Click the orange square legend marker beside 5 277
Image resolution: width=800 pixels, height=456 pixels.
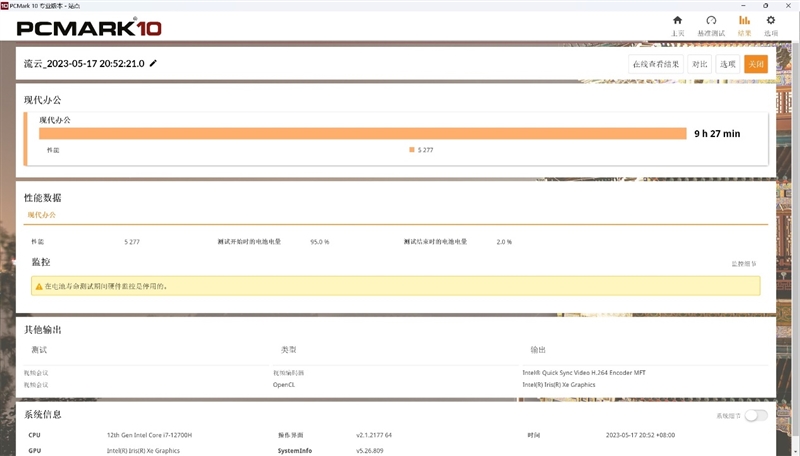point(412,149)
